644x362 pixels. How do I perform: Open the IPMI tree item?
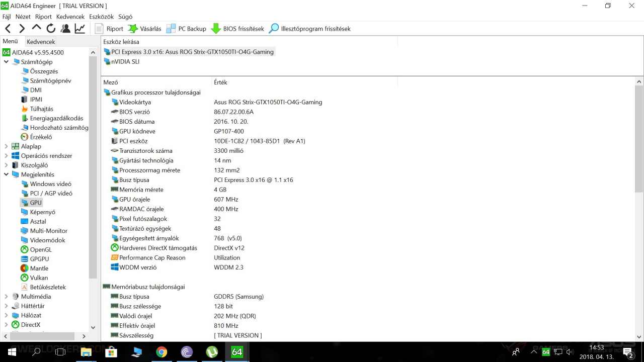point(32,100)
